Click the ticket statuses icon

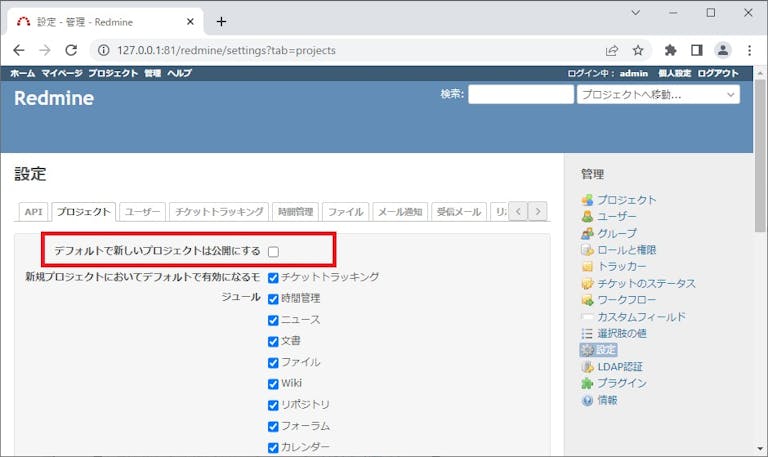coord(587,283)
